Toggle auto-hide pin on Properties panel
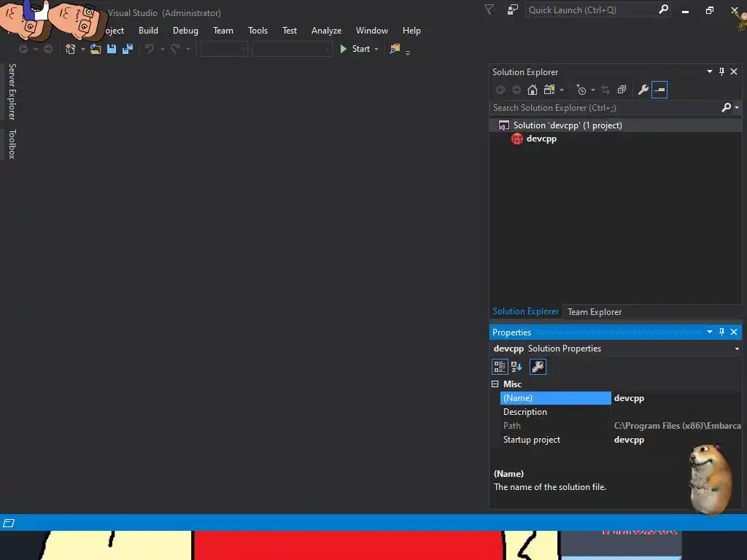 pos(721,332)
